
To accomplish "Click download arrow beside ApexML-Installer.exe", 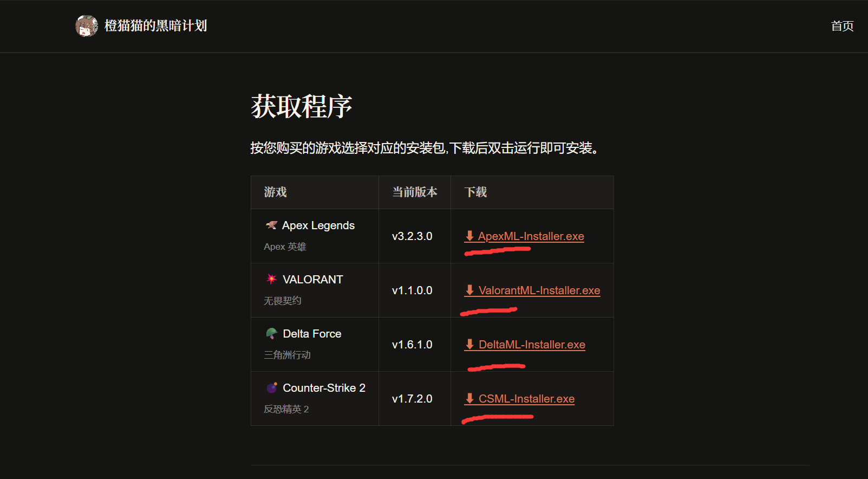I will click(469, 236).
